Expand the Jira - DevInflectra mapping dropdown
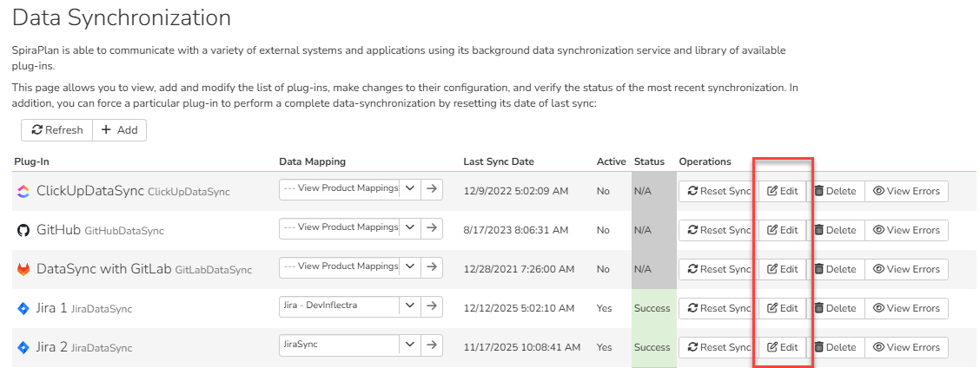The height and width of the screenshot is (368, 980). click(x=410, y=306)
